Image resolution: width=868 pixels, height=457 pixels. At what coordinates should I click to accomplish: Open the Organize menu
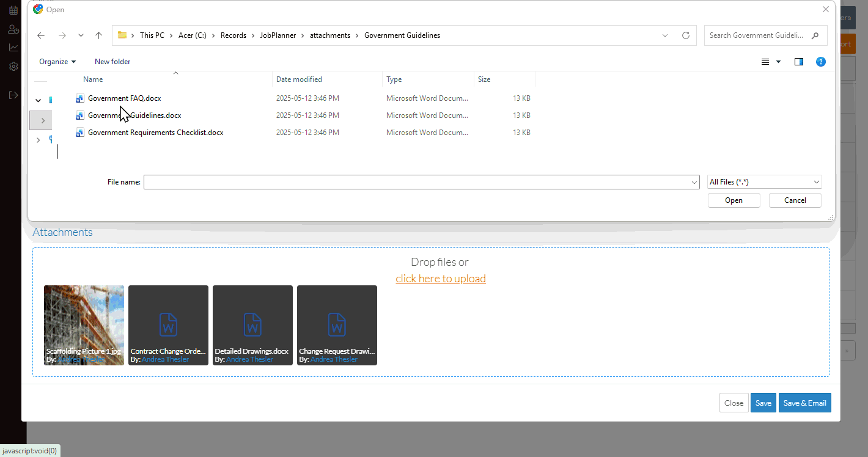point(57,62)
